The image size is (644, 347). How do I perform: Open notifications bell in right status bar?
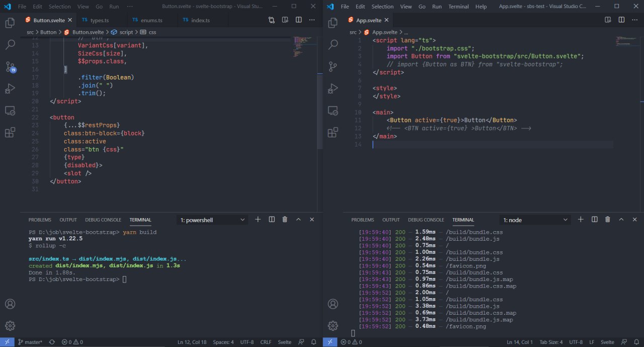point(636,342)
